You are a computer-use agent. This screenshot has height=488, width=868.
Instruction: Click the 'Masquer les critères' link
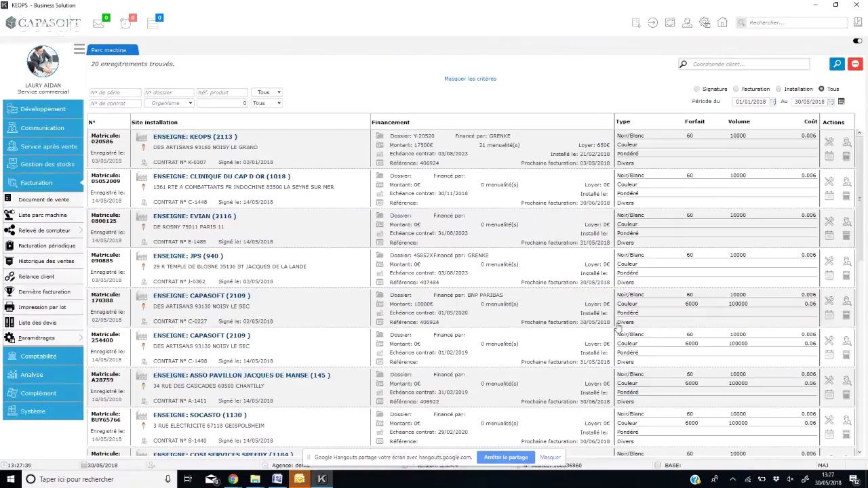pyautogui.click(x=470, y=79)
